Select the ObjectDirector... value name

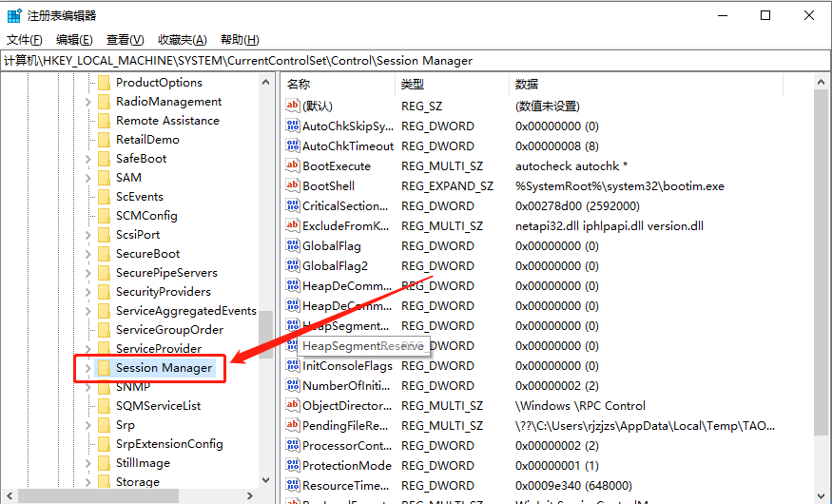[347, 406]
